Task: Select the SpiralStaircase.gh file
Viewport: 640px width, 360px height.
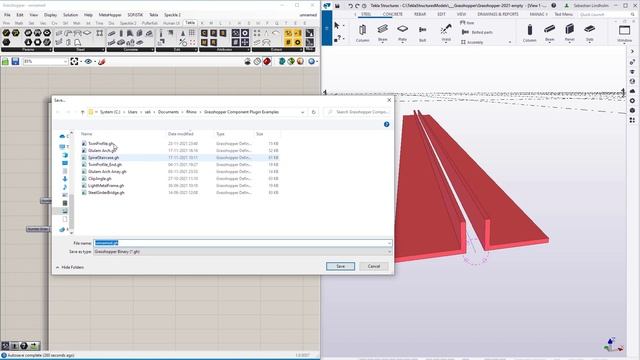Action: [104, 158]
